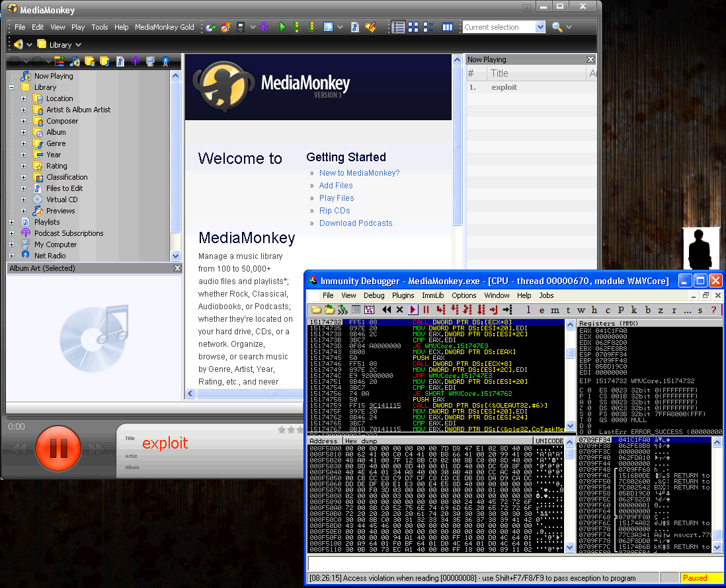Image resolution: width=726 pixels, height=588 pixels.
Task: Open the Plugins menu in Immunity Debugger
Action: pos(403,295)
